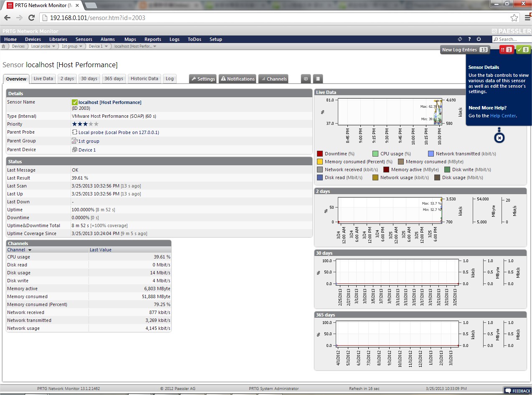Click the Device 1 icon in Details
The image size is (532, 395).
click(x=75, y=150)
